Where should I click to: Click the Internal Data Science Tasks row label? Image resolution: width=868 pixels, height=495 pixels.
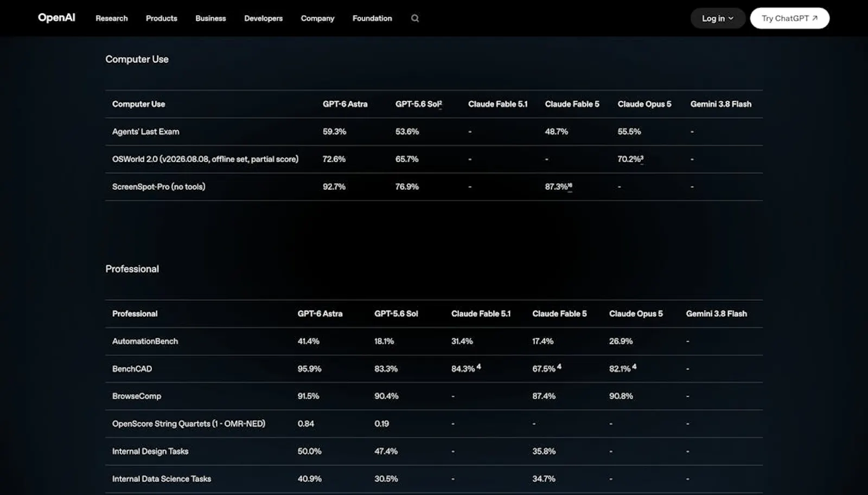point(162,479)
